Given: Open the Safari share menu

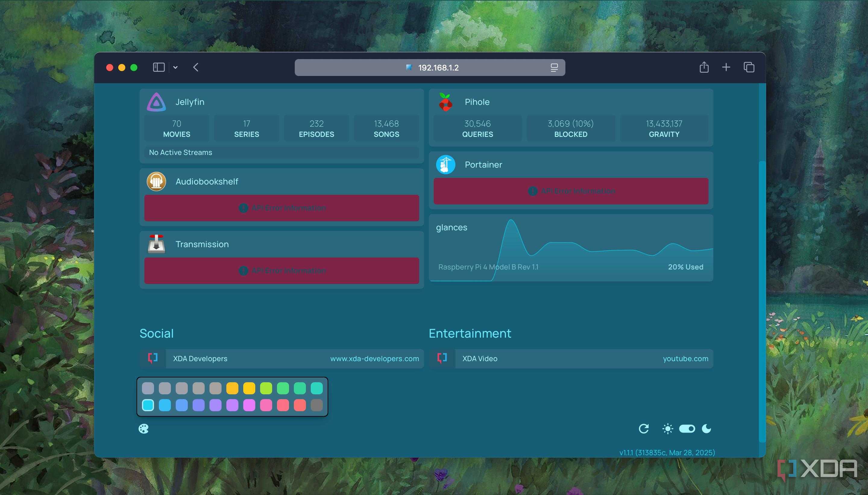Looking at the screenshot, I should click(704, 67).
